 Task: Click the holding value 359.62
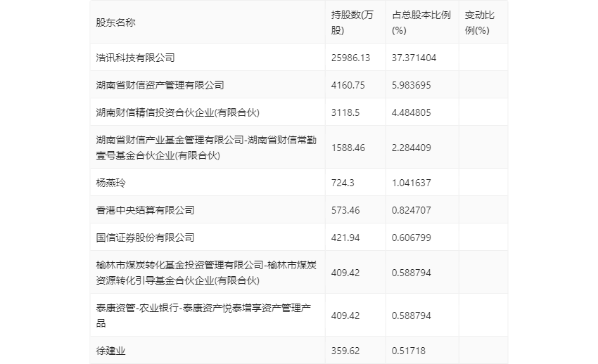coord(345,351)
